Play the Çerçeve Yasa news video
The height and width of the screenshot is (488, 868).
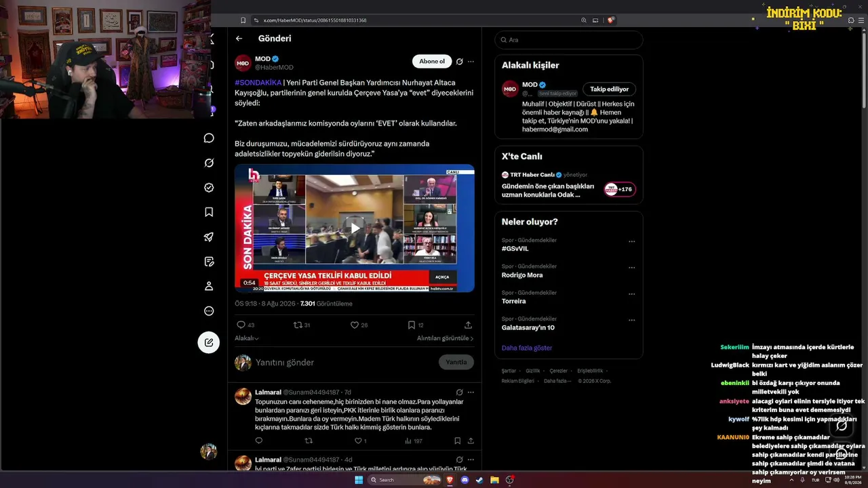355,228
